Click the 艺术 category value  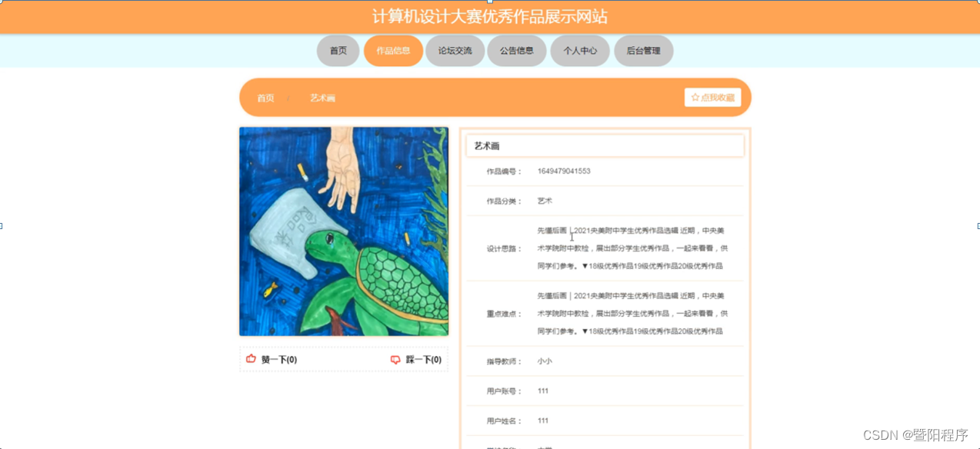(x=545, y=201)
